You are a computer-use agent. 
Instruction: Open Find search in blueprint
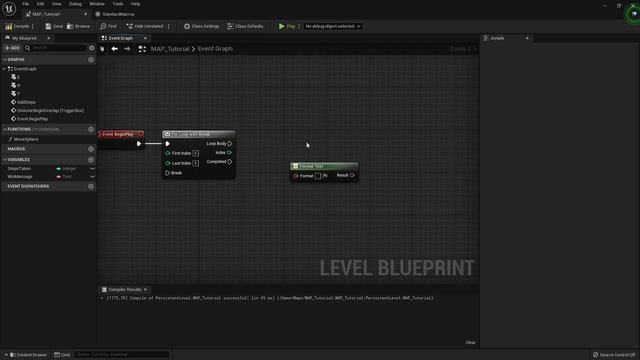point(108,26)
